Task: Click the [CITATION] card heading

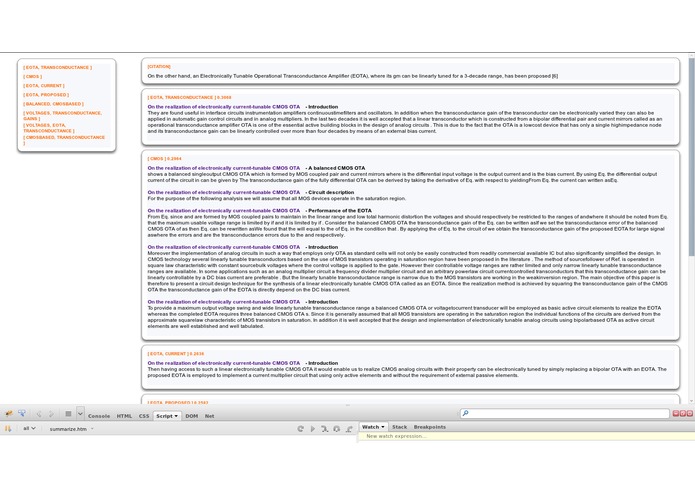Action: (159, 66)
